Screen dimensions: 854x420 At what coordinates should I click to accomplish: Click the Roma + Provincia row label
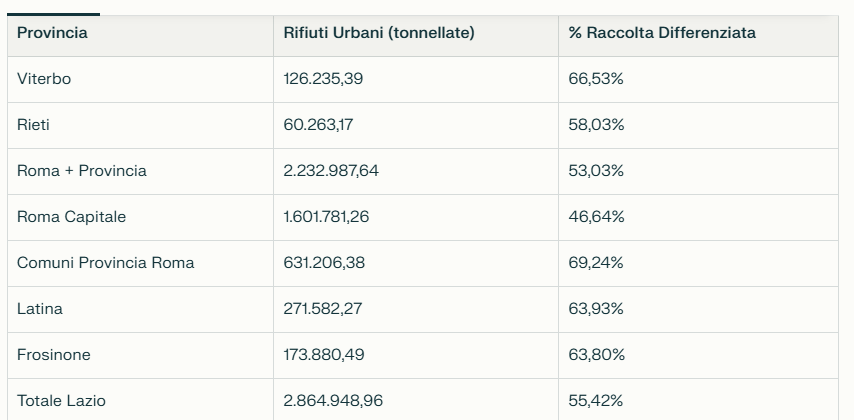[x=82, y=171]
